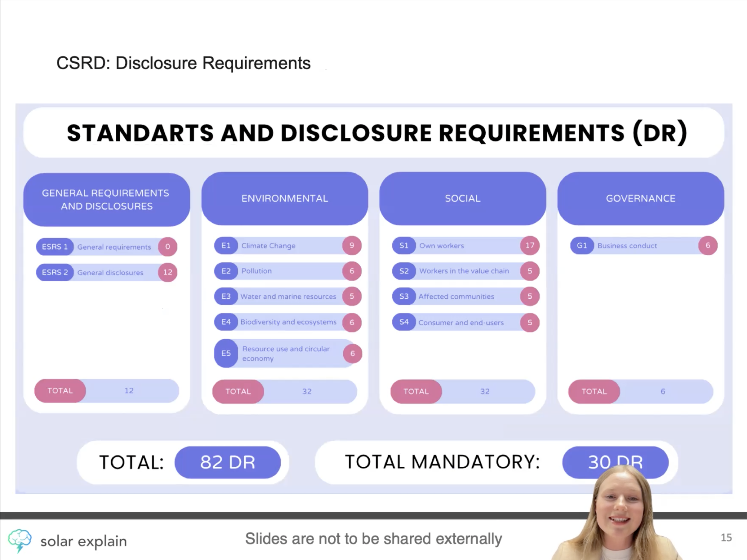
Task: Click the 9 count beside Climate Change
Action: pos(352,245)
